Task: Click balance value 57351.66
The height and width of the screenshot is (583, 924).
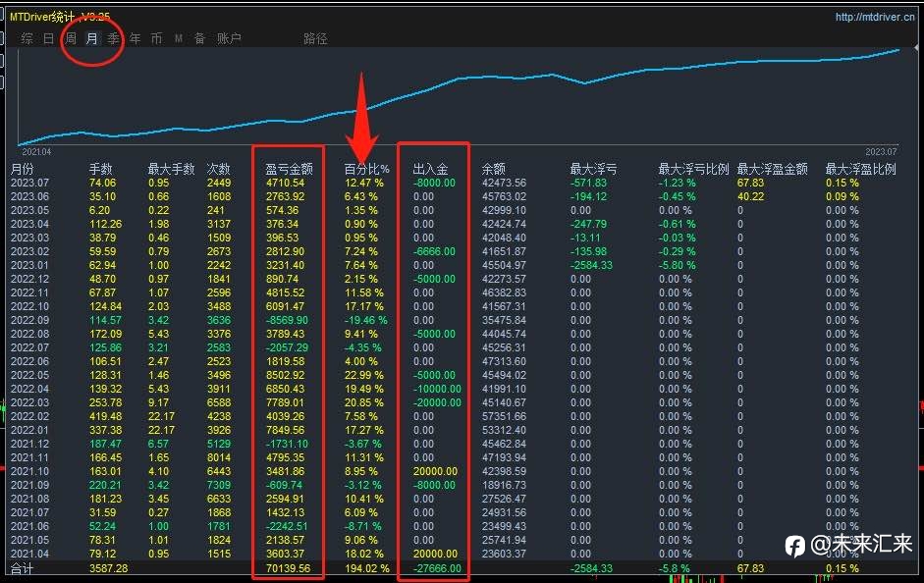Action: [x=504, y=416]
